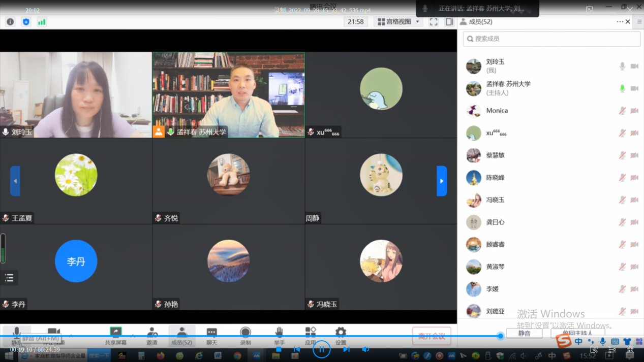Enter full screen mode icon
The width and height of the screenshot is (644, 362).
click(434, 22)
